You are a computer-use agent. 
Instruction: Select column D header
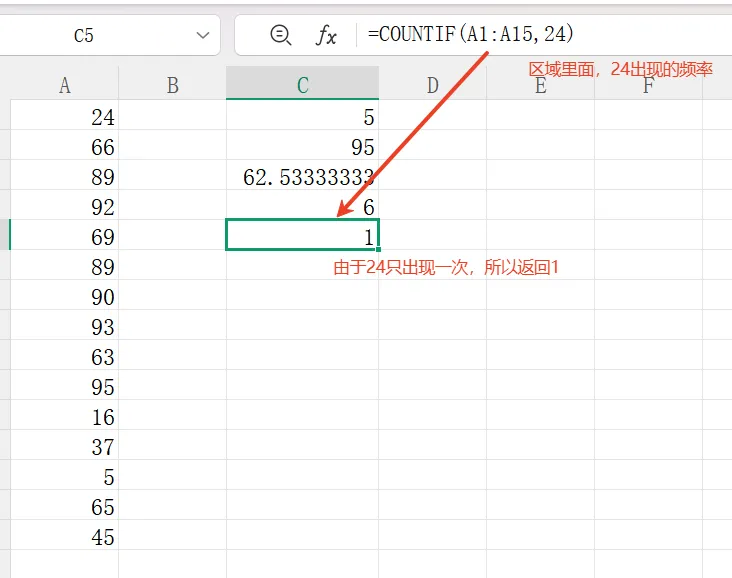coord(433,85)
